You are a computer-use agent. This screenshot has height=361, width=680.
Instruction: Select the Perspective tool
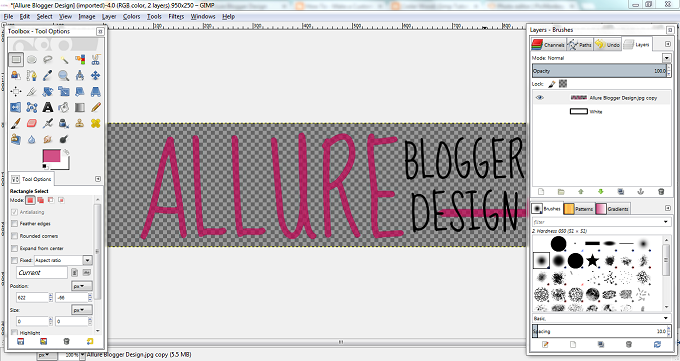pos(96,92)
